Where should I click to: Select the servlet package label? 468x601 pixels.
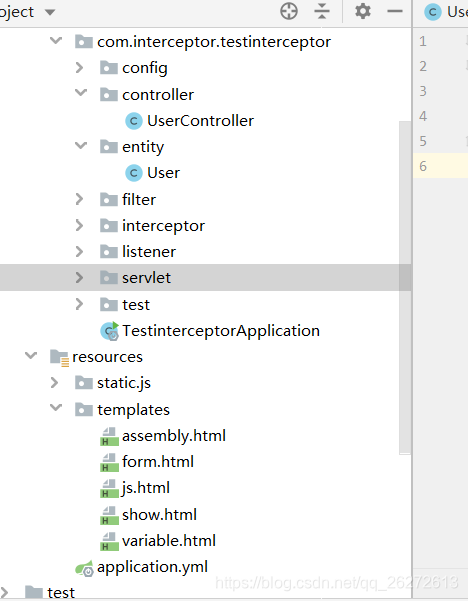pyautogui.click(x=146, y=278)
